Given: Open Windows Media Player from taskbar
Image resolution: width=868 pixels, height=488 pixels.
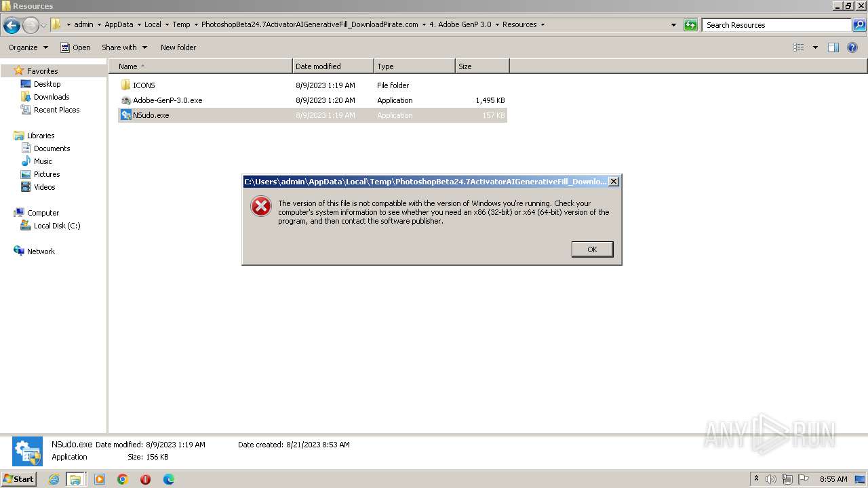Looking at the screenshot, I should pos(100,479).
